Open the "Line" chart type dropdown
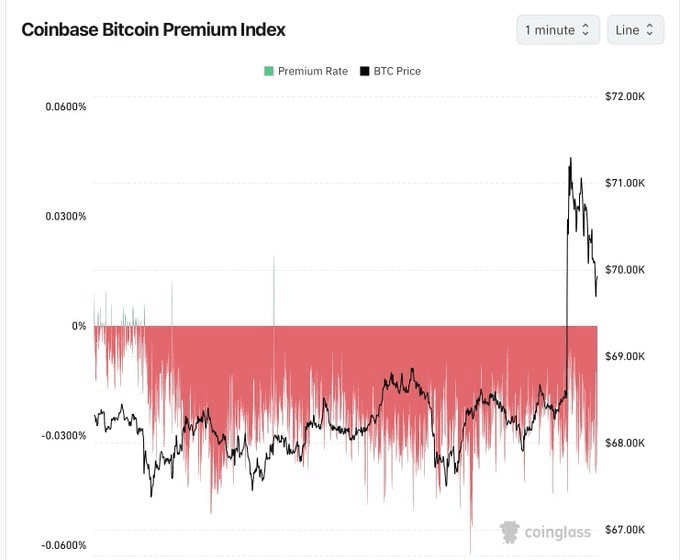The image size is (680, 560). [634, 30]
